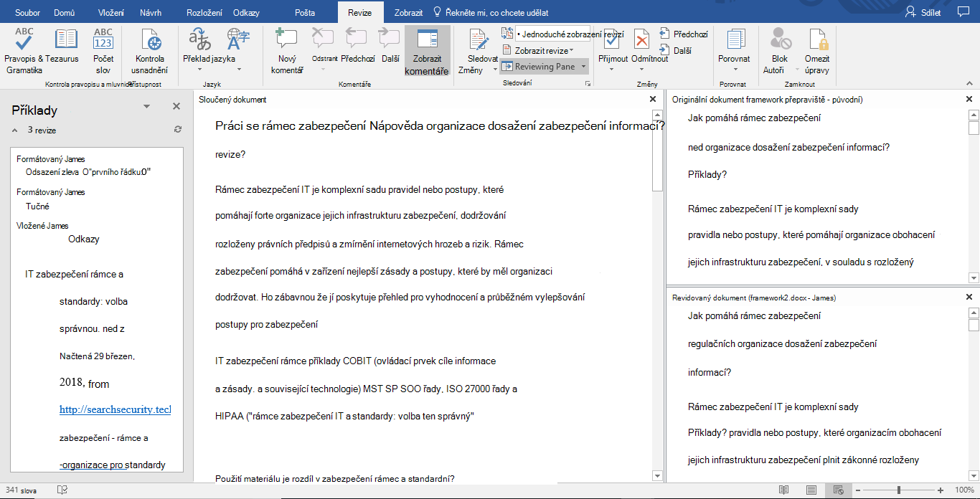This screenshot has height=499, width=980.
Task: Toggle Sledovat Změny track changes
Action: coord(482,52)
